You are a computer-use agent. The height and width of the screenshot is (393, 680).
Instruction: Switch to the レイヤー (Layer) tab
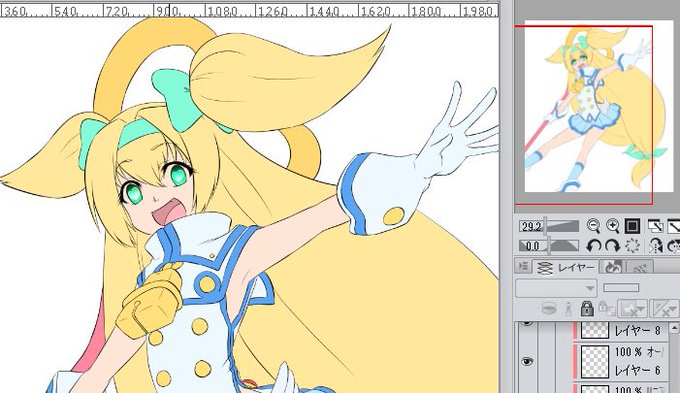point(565,267)
